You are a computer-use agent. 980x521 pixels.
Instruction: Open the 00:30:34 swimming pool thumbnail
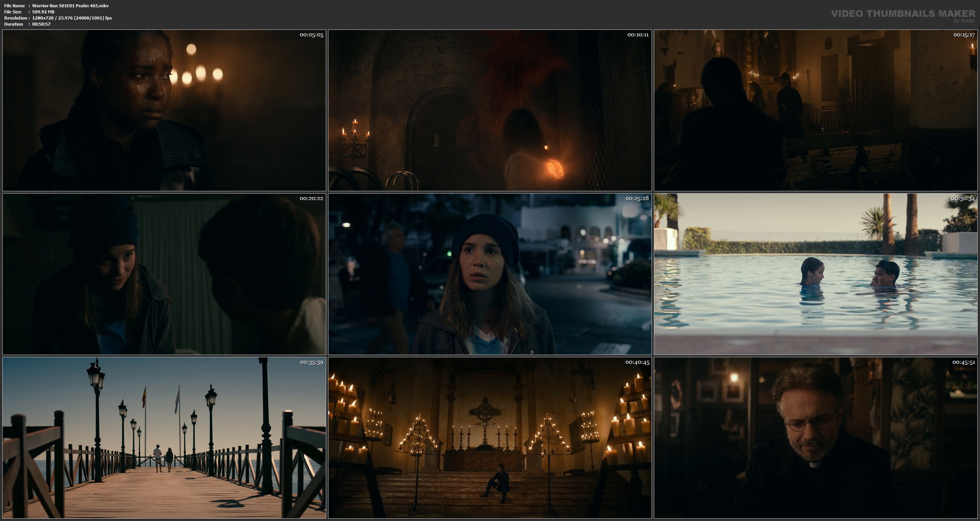[x=816, y=274]
